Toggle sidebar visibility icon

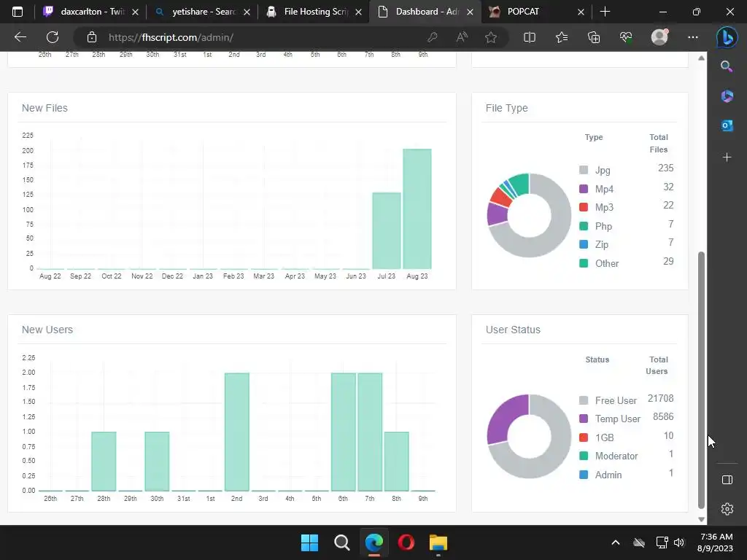[727, 480]
